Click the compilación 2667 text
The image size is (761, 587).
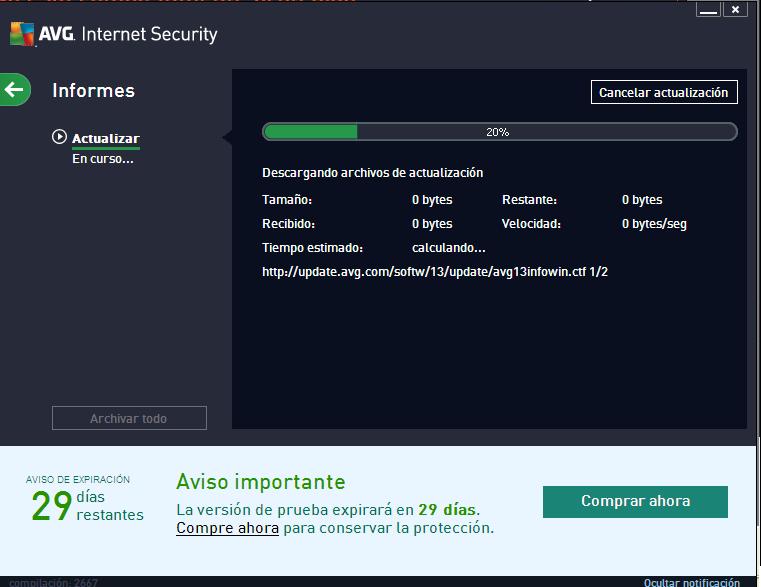coord(53,582)
